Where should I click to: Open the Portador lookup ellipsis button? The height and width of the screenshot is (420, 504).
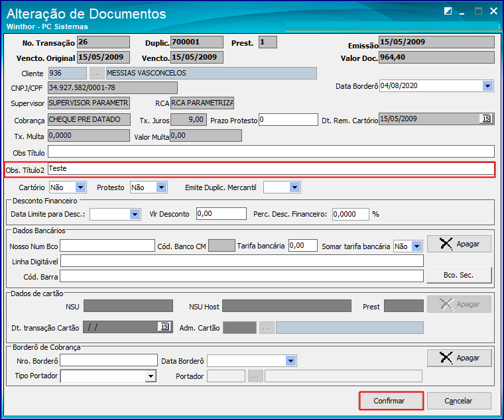pos(255,376)
